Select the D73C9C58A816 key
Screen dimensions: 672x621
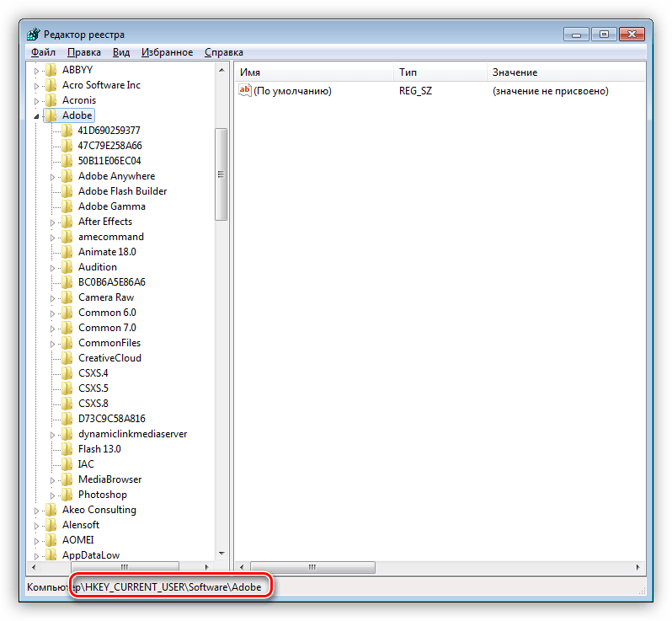coord(112,419)
